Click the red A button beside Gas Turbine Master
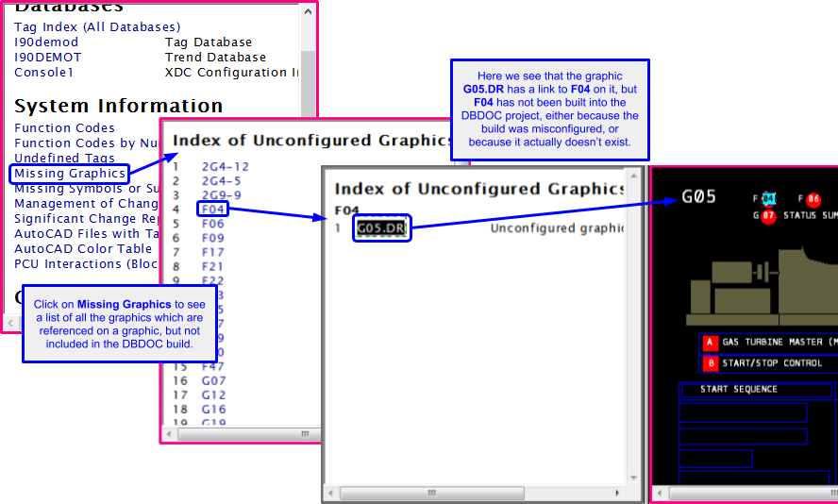Screen dimensions: 838x504 coord(708,343)
